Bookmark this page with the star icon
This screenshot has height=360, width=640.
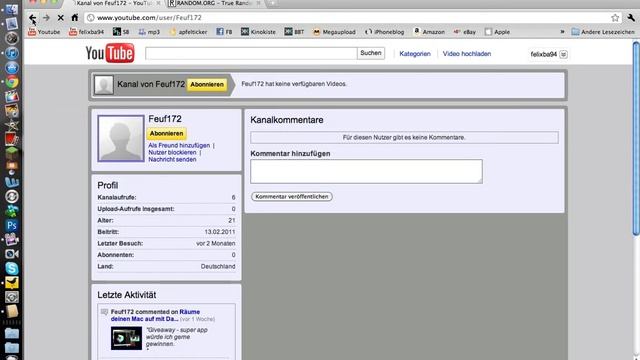click(x=615, y=18)
